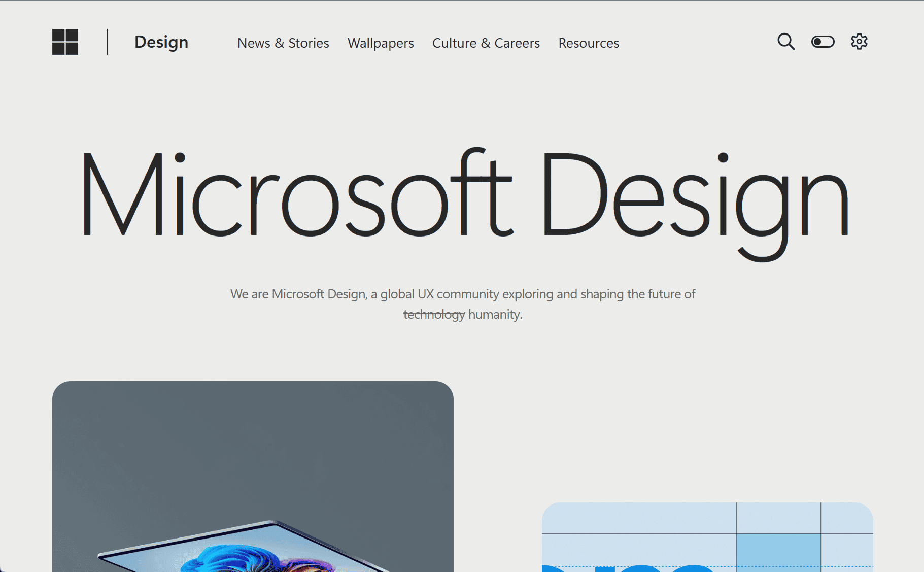Viewport: 924px width, 572px height.
Task: Open site settings via the gear icon
Action: (x=859, y=42)
